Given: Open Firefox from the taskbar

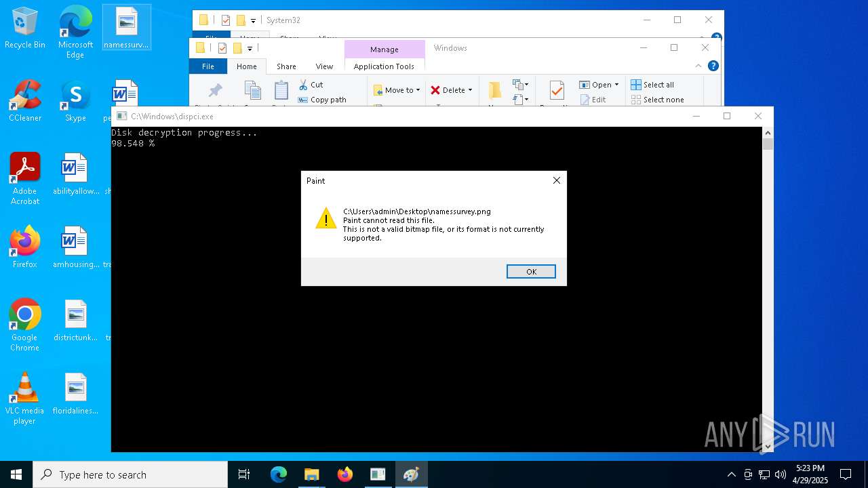Looking at the screenshot, I should pyautogui.click(x=344, y=474).
